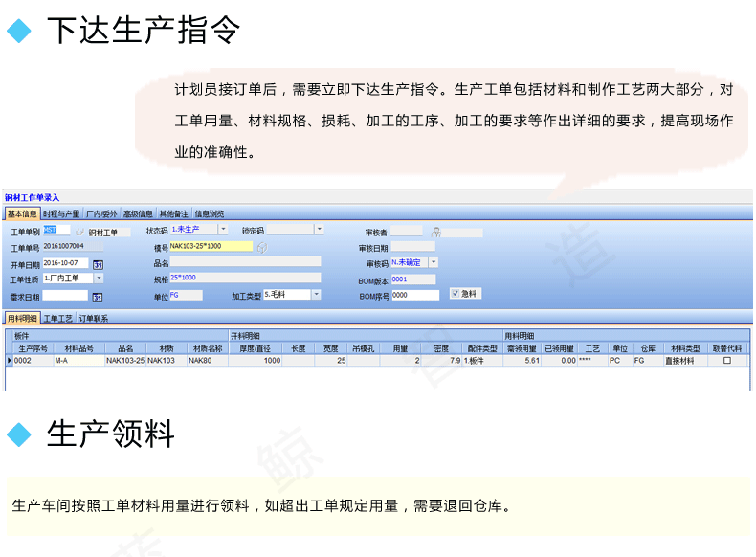Expand the 工单性质 dropdown

click(x=99, y=278)
